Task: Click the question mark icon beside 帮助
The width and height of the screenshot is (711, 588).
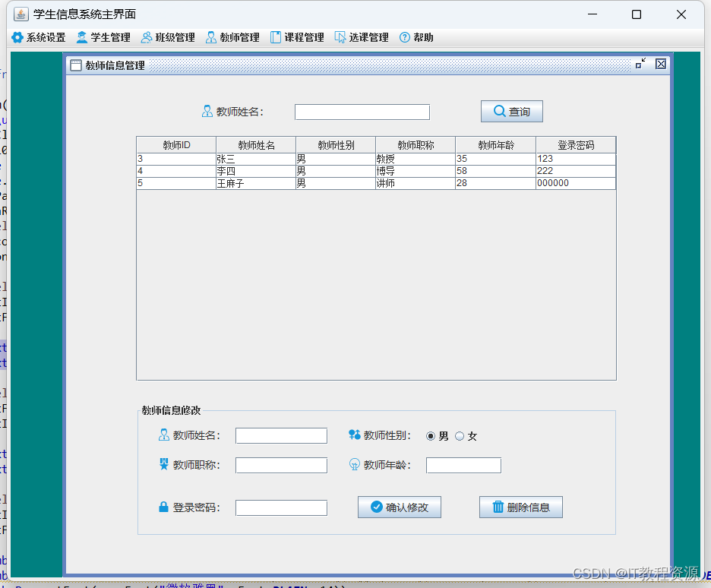Action: point(404,38)
